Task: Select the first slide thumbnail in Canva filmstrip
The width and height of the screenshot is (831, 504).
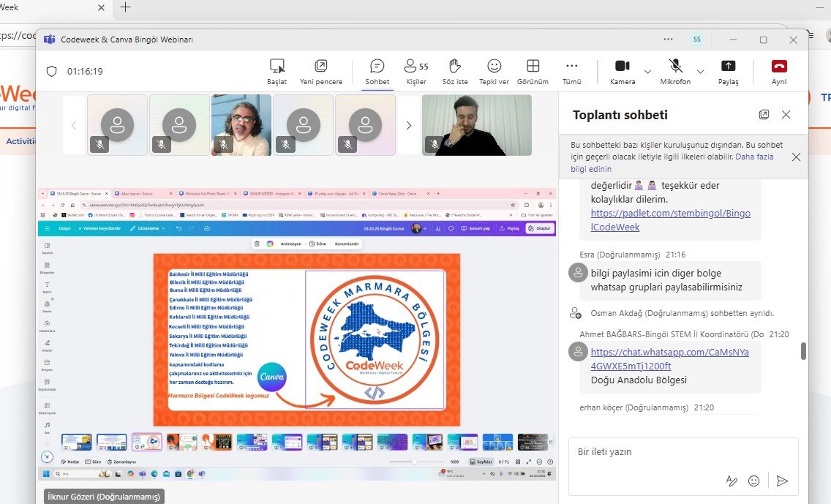Action: coord(76,442)
